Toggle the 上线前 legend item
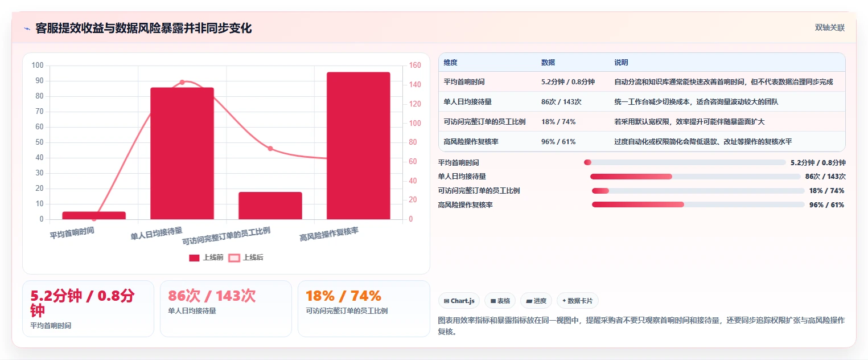Screen dimensions: 868x360 click(x=206, y=257)
